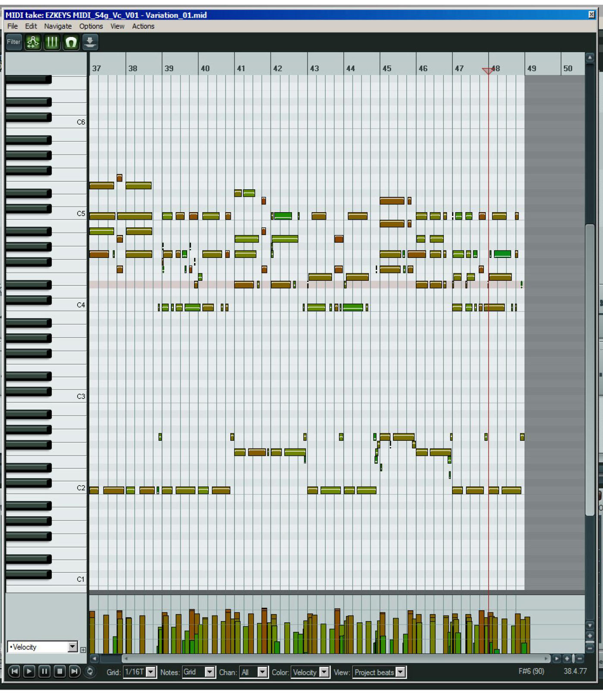Screen dimensions: 603x700
Task: Open the Grid 1/16T dropdown
Action: click(x=151, y=672)
